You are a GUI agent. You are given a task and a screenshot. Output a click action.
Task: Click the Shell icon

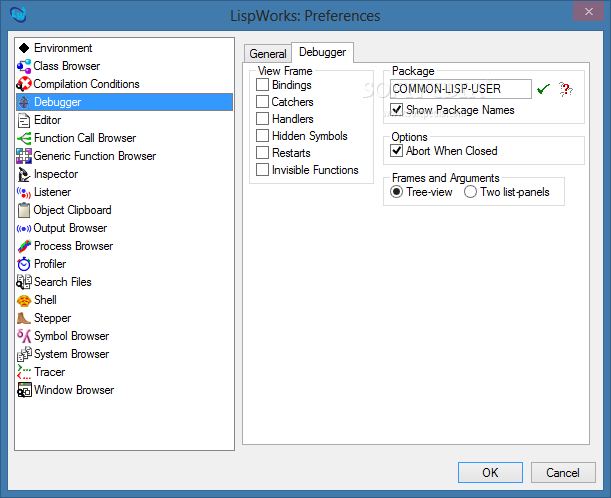coord(24,300)
